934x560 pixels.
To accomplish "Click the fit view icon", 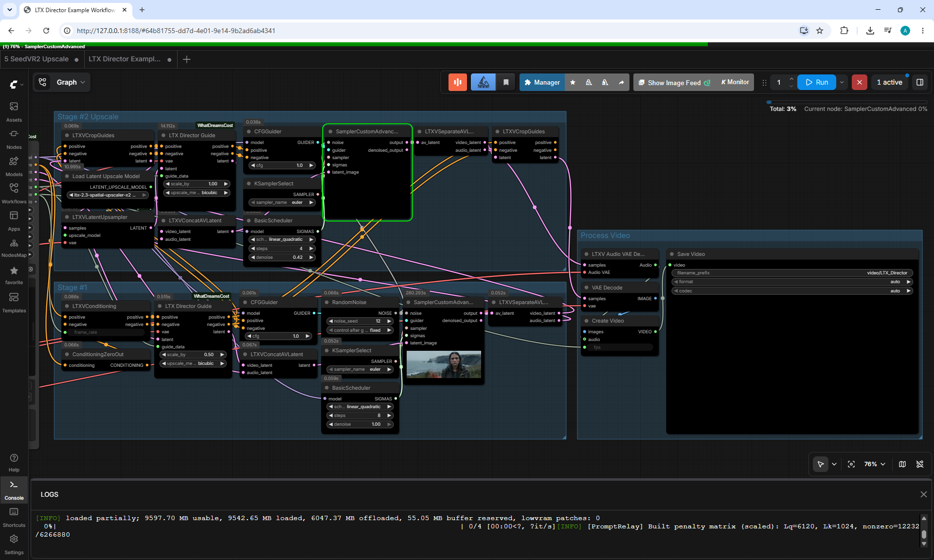I will tap(851, 464).
